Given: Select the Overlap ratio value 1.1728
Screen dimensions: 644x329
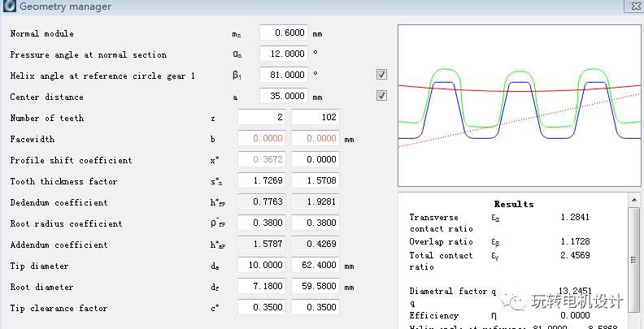Looking at the screenshot, I should (575, 241).
